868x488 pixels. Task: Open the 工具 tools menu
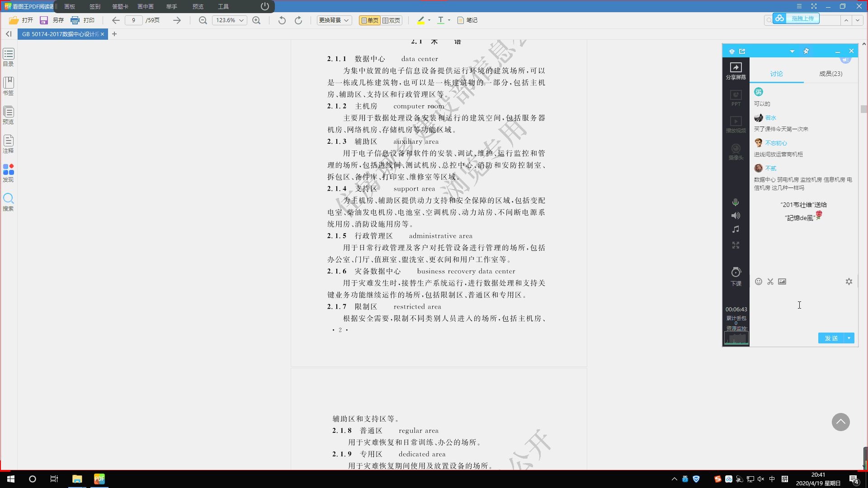pyautogui.click(x=223, y=6)
